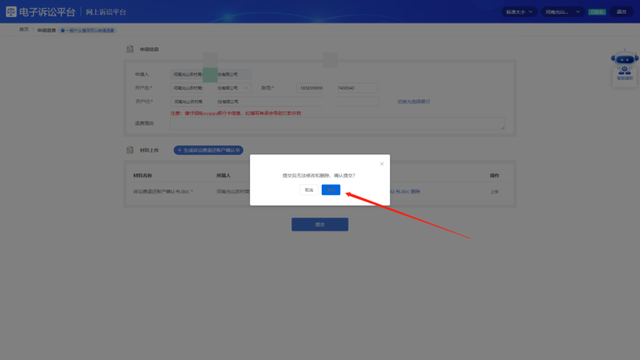Close the confirmation dialog with the X icon
Viewport: 640px width, 360px height.
382,164
